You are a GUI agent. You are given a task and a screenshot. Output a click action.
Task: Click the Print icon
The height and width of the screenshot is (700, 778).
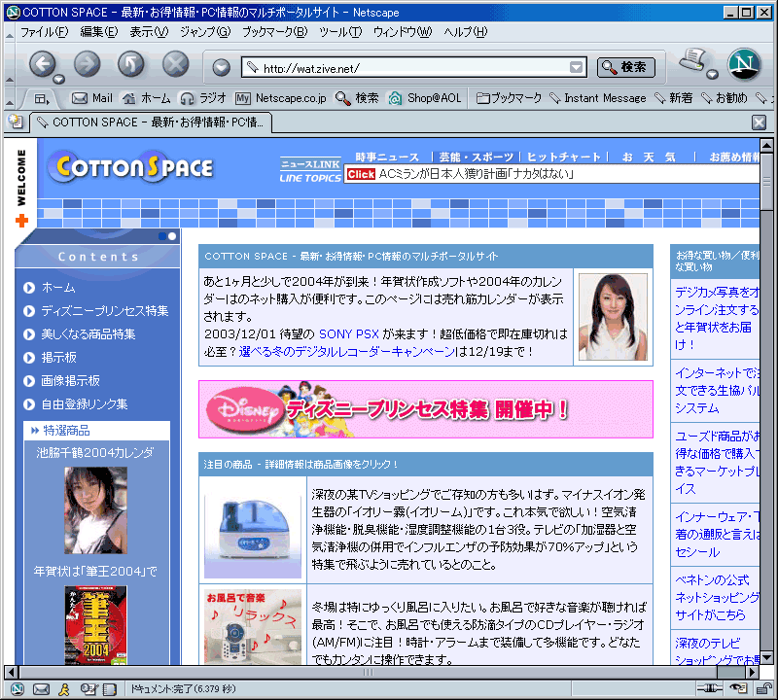click(692, 61)
